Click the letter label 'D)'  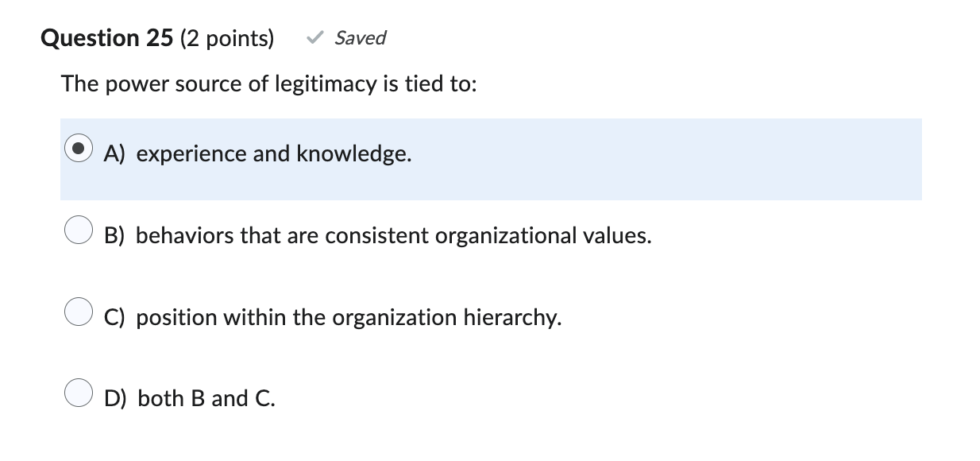115,398
